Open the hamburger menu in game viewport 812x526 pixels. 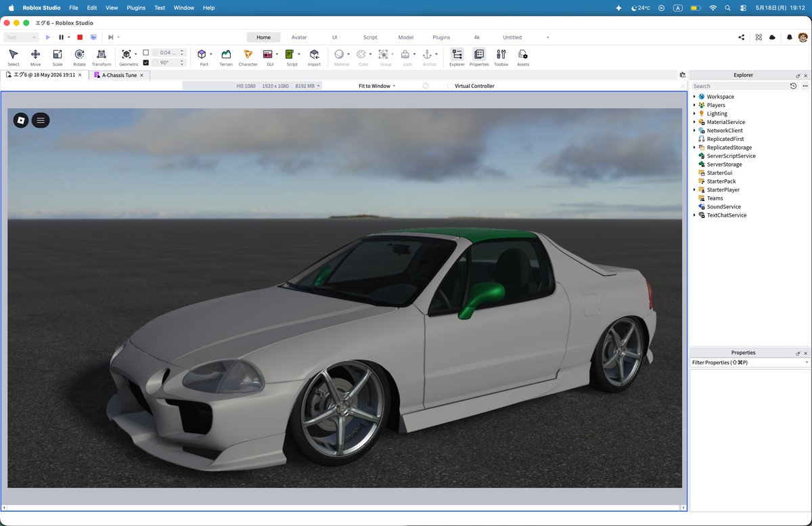coord(41,120)
